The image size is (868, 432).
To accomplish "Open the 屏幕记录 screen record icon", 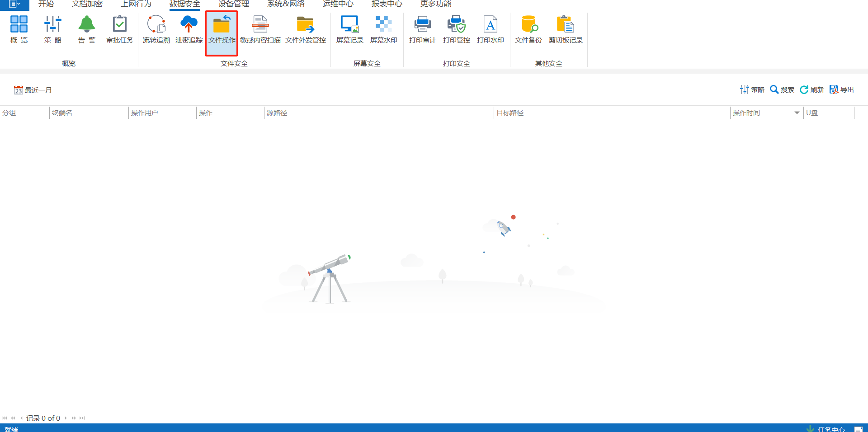I will pyautogui.click(x=350, y=29).
